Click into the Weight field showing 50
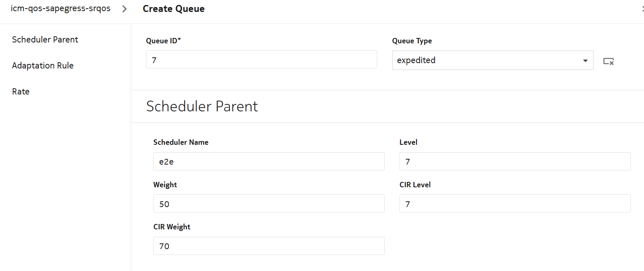Screen dimensions: 644x271 (x=269, y=204)
